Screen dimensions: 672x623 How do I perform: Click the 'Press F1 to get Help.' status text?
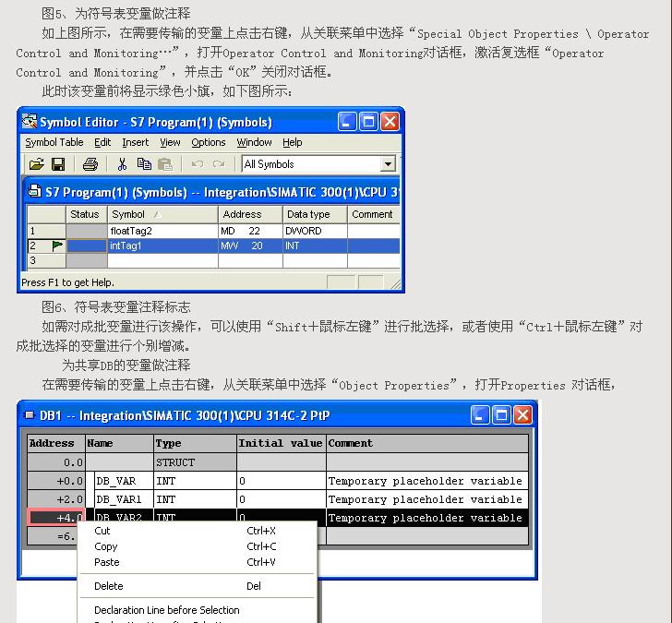67,282
